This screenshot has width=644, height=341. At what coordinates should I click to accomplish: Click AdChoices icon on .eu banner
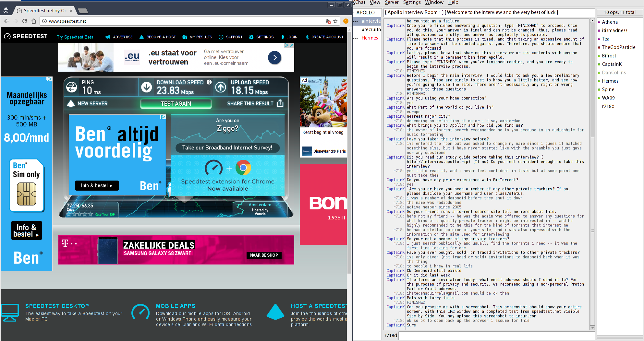tap(286, 45)
